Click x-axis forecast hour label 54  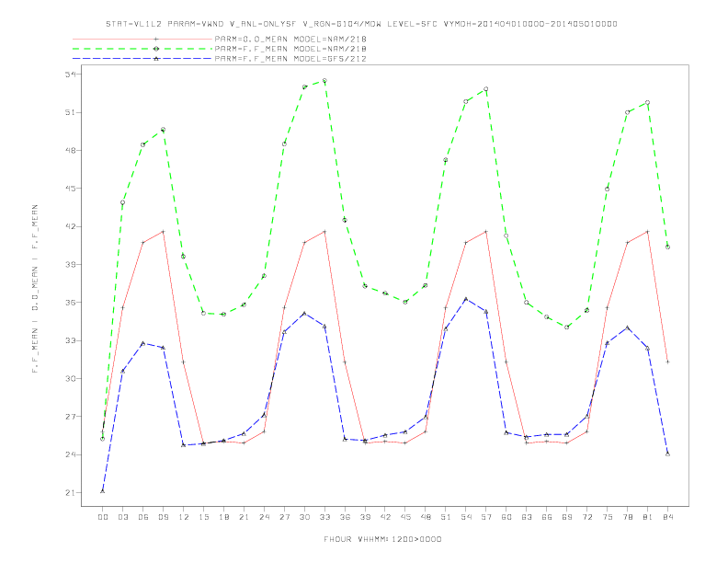[466, 517]
